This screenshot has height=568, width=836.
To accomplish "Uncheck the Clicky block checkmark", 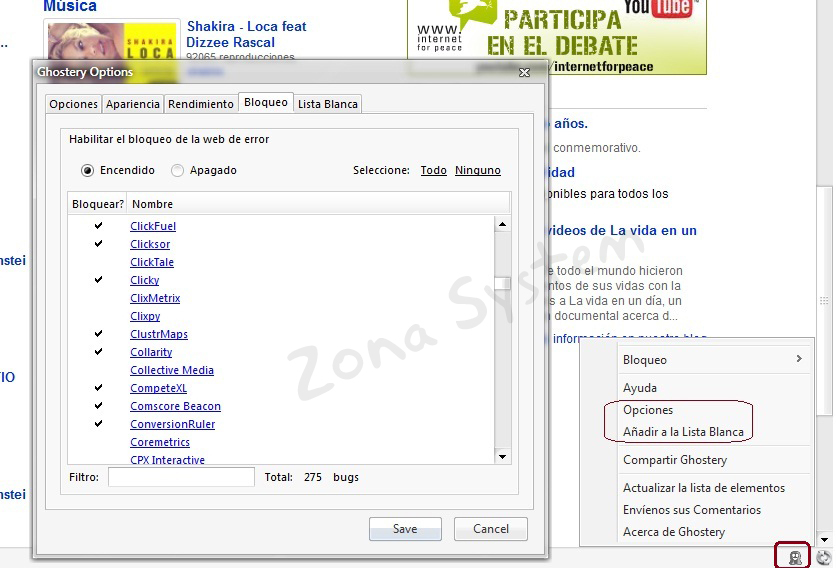I will (99, 279).
